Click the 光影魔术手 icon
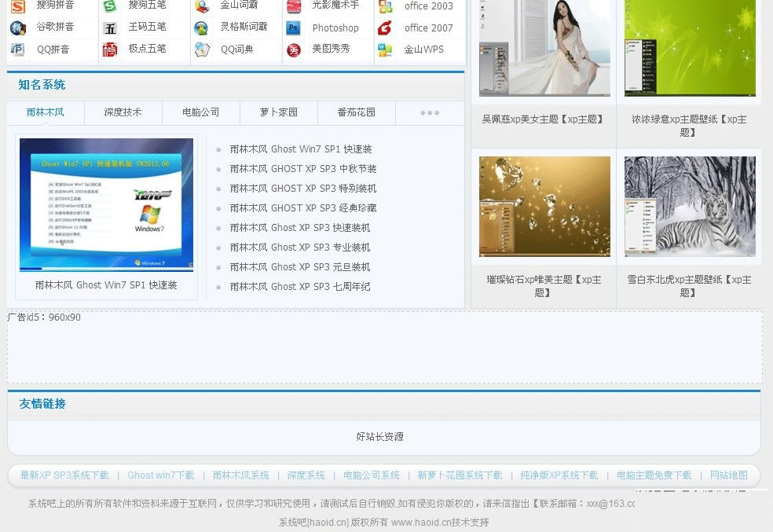Screen dimensions: 773x532 click(294, 6)
